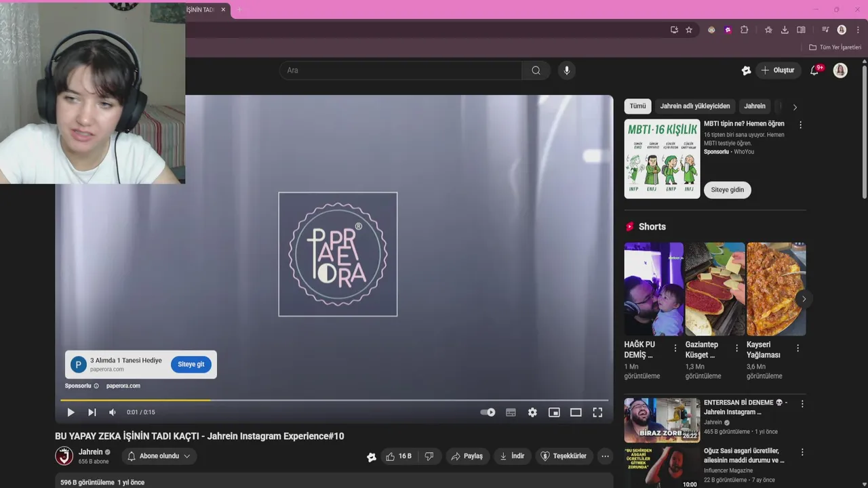Select 'Jahrein adlı yükleyiciden' chip
The image size is (868, 488).
(695, 106)
